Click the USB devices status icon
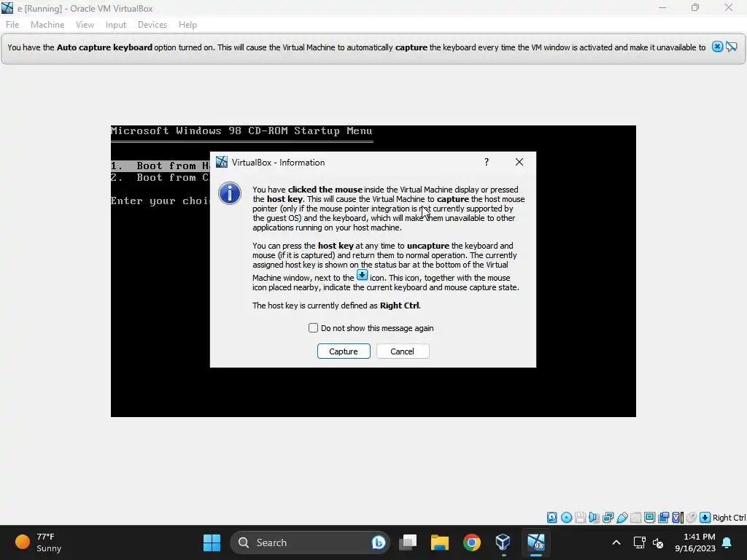The image size is (747, 560). click(x=622, y=517)
